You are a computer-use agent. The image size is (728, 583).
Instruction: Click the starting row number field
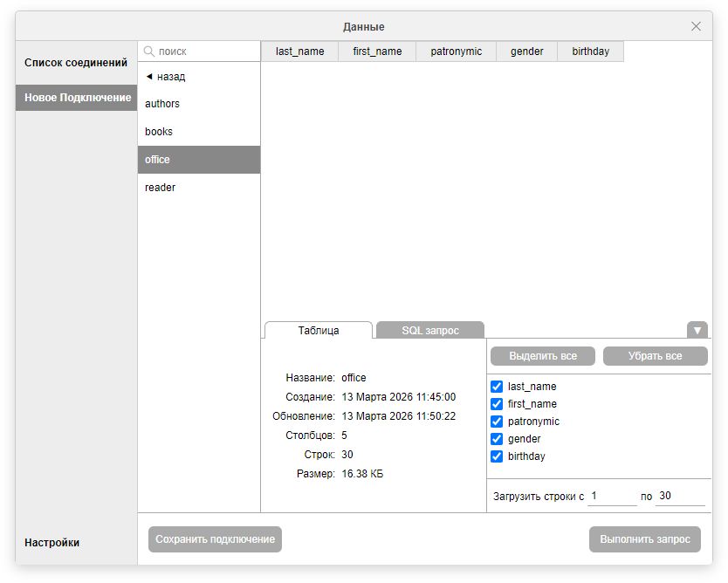click(x=611, y=496)
